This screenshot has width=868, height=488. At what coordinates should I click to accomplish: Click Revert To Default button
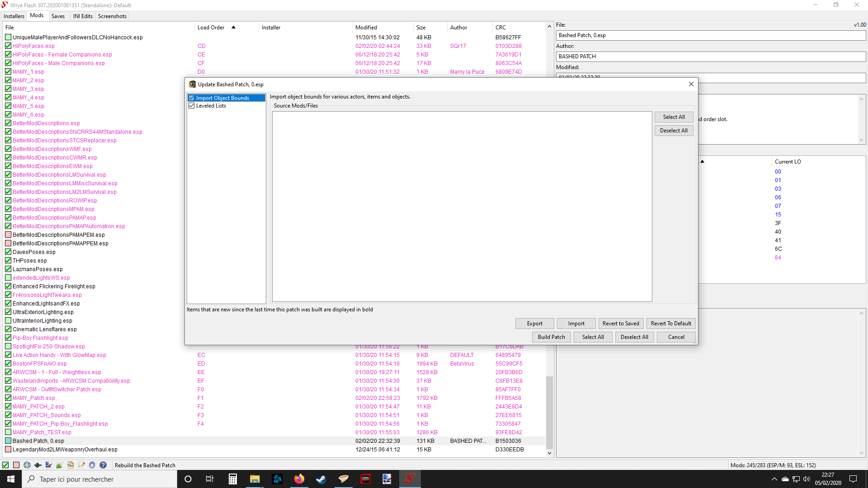click(x=670, y=324)
